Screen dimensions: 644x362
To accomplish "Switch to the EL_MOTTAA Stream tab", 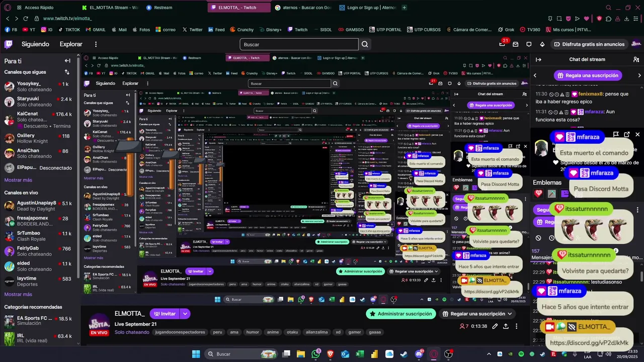I will [109, 8].
